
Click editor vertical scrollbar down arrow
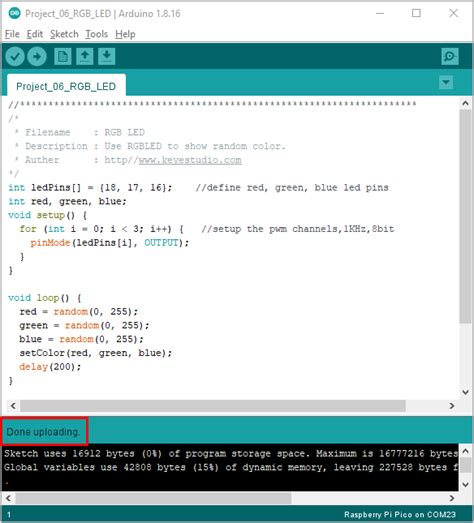(x=465, y=392)
